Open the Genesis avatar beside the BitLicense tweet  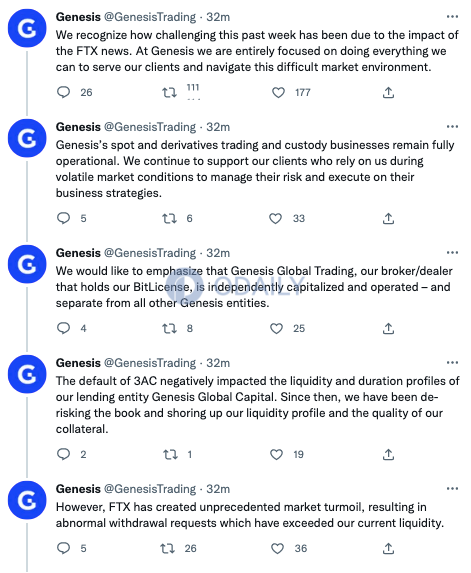27,264
